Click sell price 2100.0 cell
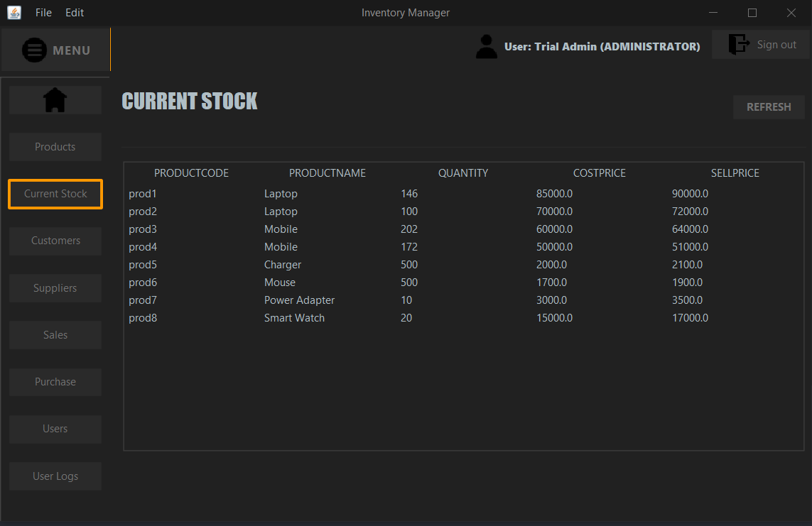 coord(735,265)
